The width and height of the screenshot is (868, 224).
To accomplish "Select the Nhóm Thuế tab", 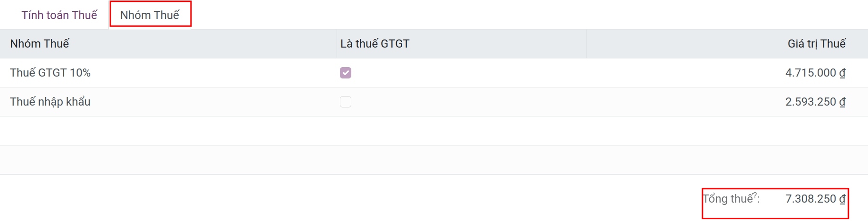I will coord(150,15).
